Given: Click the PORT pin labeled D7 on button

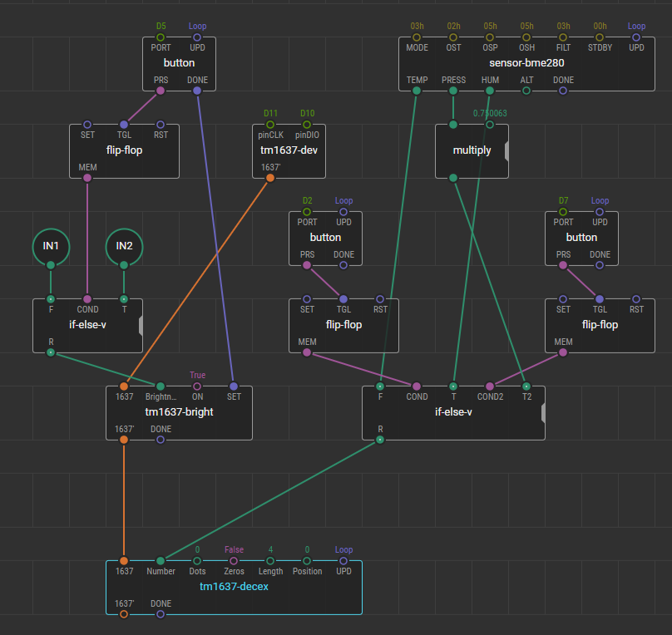Looking at the screenshot, I should (563, 212).
